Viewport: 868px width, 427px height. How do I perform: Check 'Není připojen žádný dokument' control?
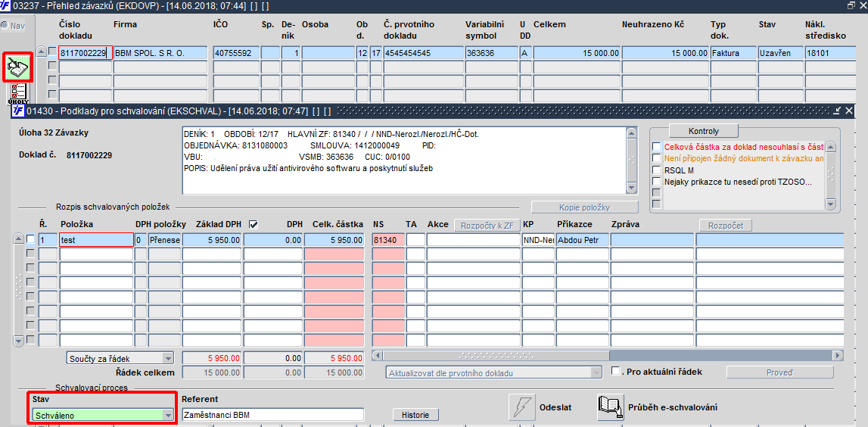coord(657,158)
